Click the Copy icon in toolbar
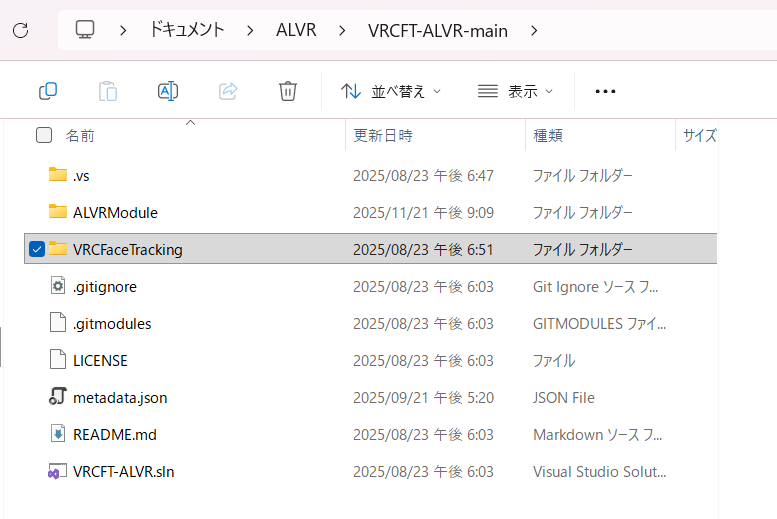The height and width of the screenshot is (519, 777). click(48, 91)
